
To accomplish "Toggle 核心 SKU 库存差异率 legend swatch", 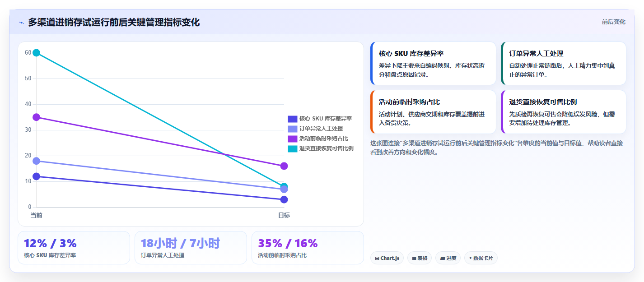I will [293, 119].
